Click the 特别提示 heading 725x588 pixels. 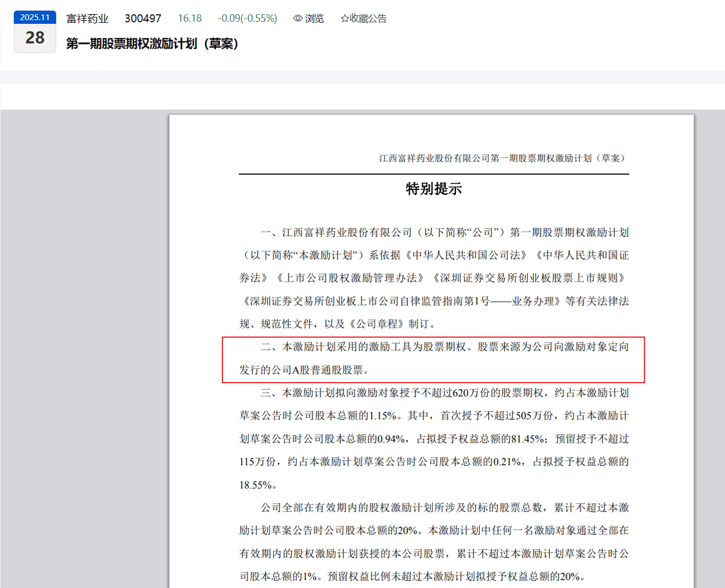(434, 189)
